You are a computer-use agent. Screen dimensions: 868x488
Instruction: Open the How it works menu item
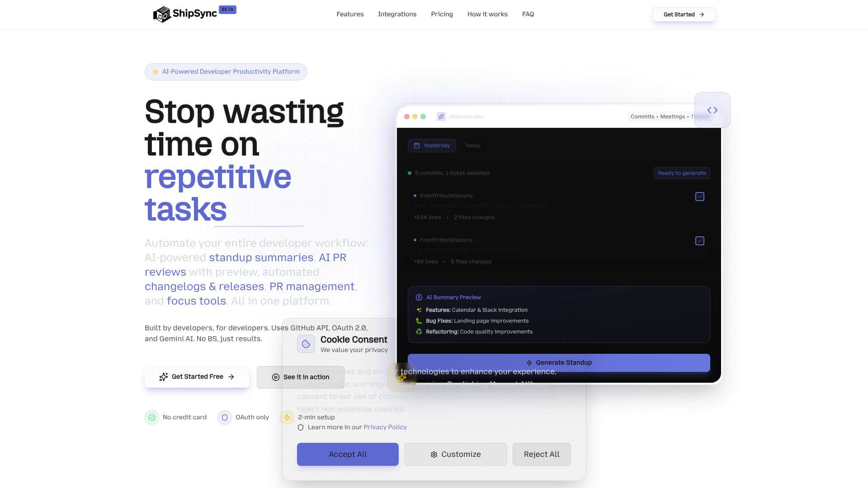click(x=487, y=14)
